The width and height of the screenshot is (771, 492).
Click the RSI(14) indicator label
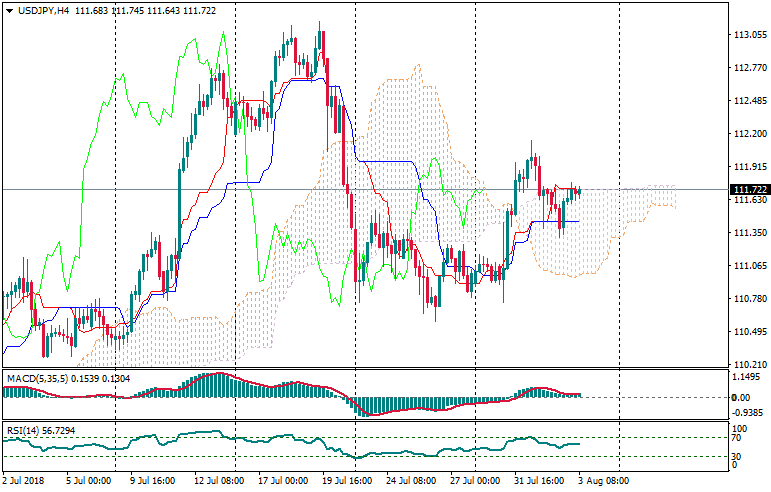pos(24,430)
